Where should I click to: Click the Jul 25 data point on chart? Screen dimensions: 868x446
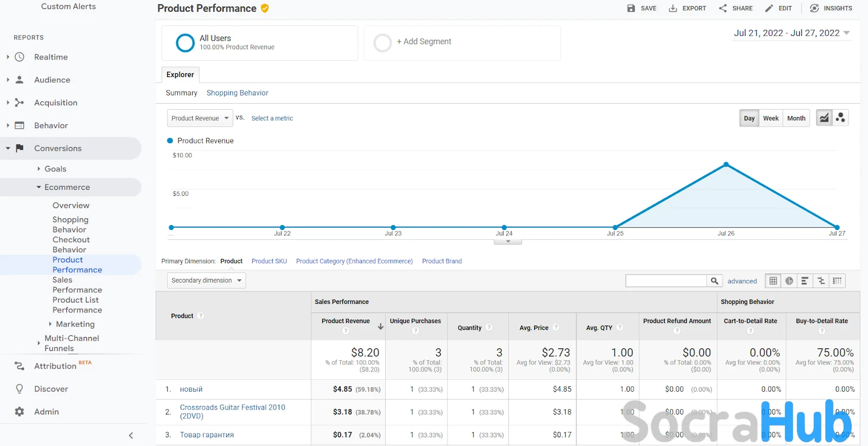click(x=615, y=227)
